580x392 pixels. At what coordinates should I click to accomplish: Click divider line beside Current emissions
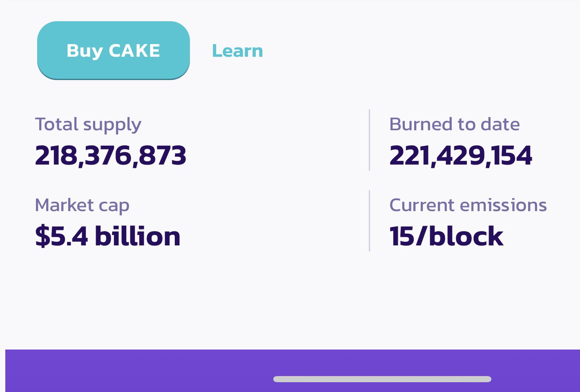(x=369, y=221)
